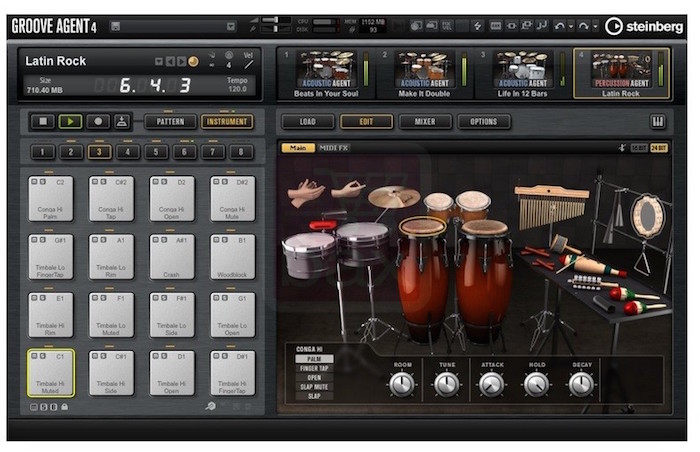Click the wrench settings icon below pads
The width and height of the screenshot is (700, 452).
pos(210,406)
